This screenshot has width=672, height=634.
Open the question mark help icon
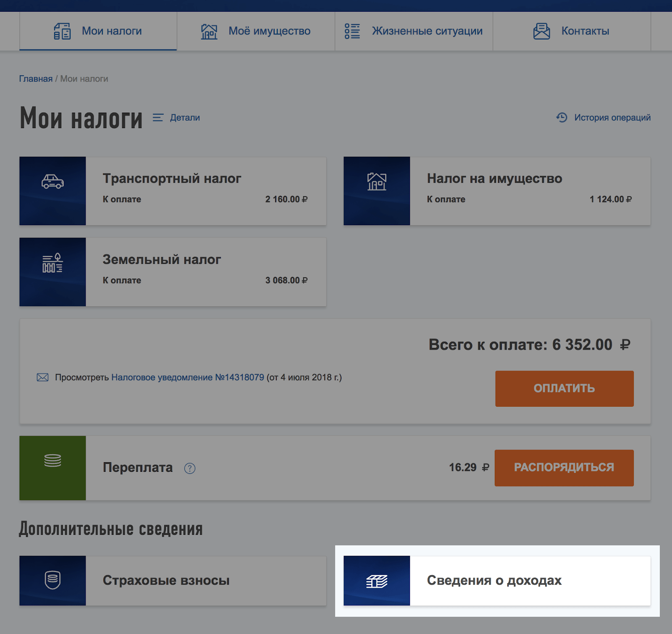[190, 468]
